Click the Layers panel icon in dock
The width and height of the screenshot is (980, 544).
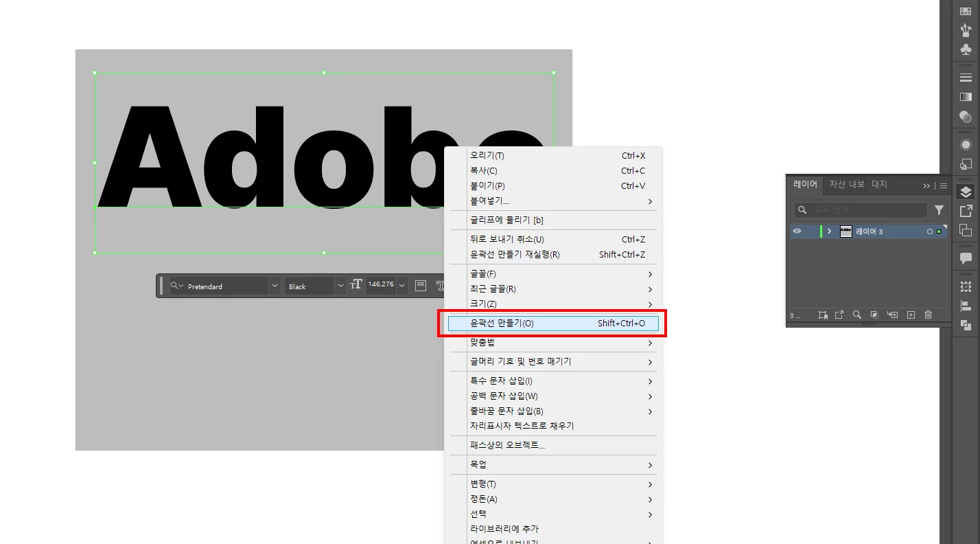click(x=966, y=192)
